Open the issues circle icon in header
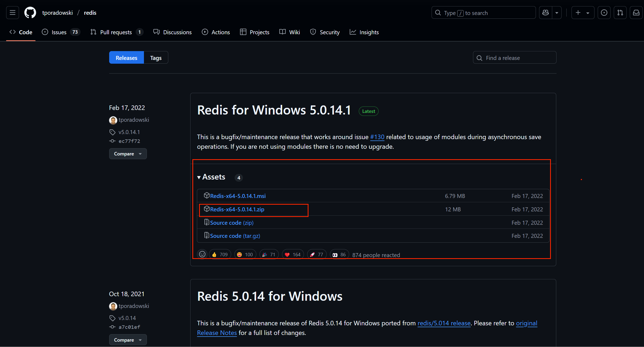The image size is (644, 347). pos(604,13)
